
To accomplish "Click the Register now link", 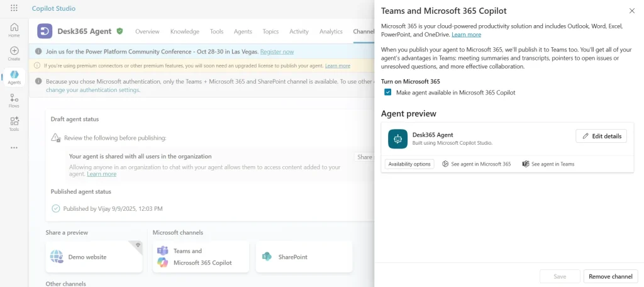I will (277, 52).
